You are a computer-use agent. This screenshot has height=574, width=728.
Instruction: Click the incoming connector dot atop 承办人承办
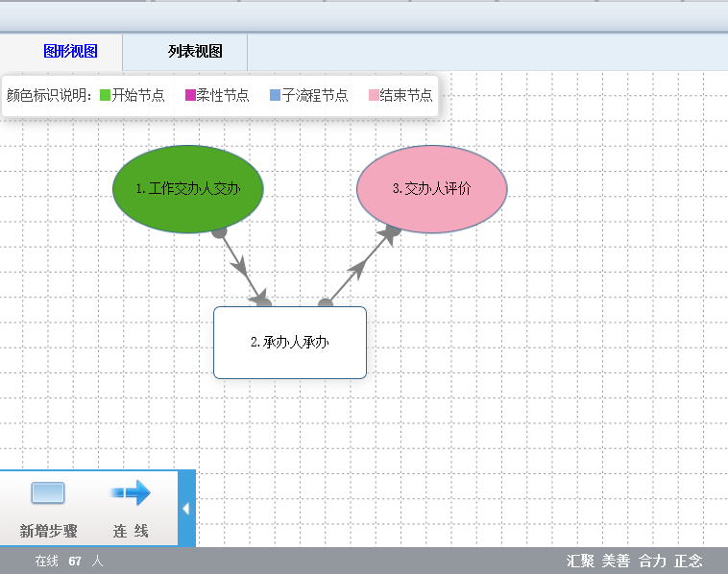click(x=264, y=304)
